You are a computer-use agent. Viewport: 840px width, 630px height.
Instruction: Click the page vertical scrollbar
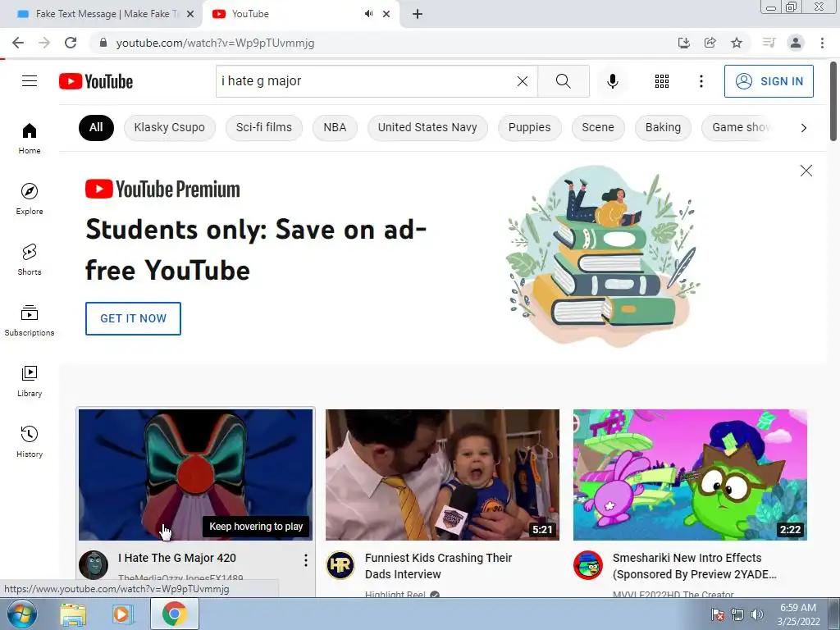point(833,102)
